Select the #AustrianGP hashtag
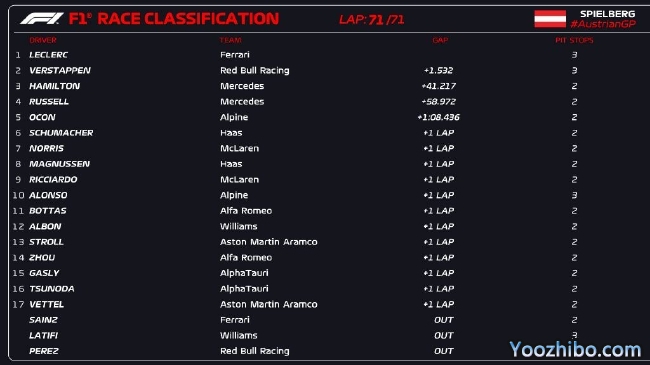 [603, 24]
